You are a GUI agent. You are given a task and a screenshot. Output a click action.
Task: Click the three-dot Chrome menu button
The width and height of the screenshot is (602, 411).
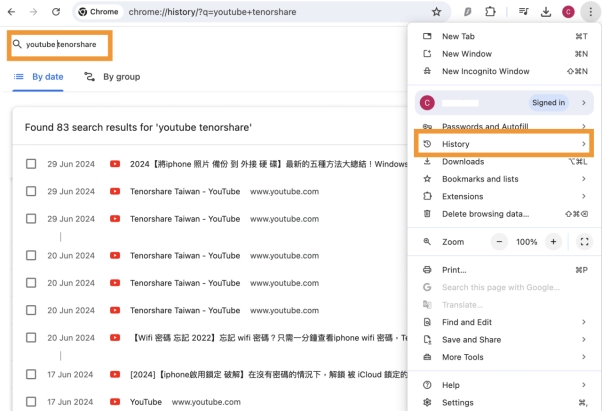pos(589,12)
